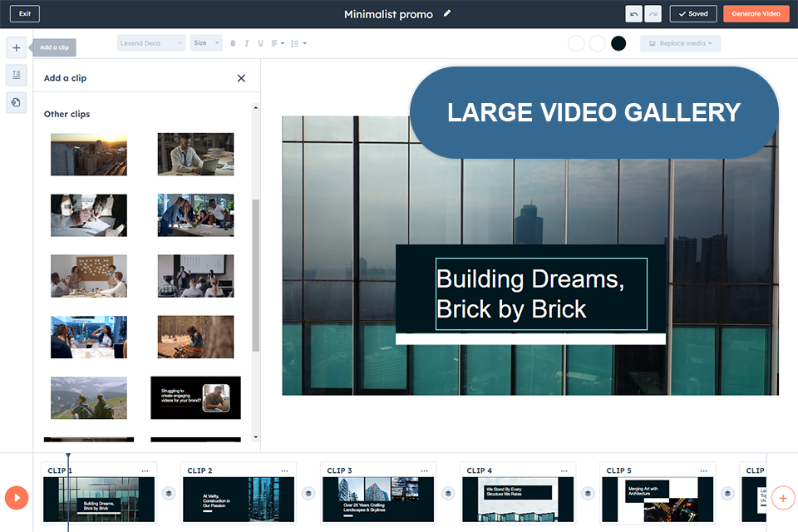The width and height of the screenshot is (798, 532).
Task: Select the presentation audience clip thumbnail
Action: point(195,276)
